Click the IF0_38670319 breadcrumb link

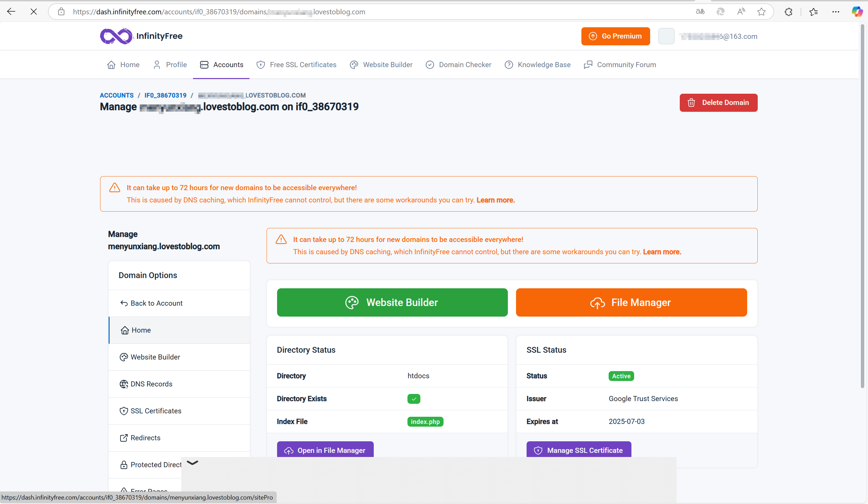coord(165,95)
